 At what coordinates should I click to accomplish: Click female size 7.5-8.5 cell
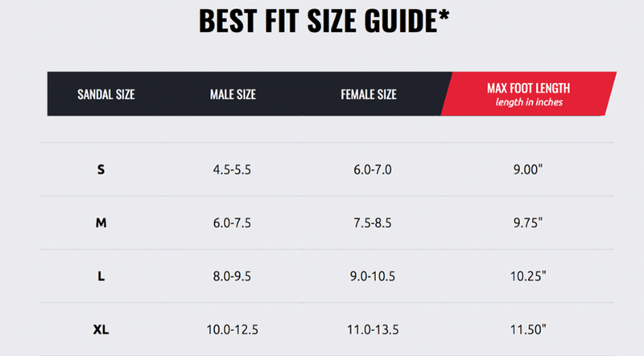(373, 223)
